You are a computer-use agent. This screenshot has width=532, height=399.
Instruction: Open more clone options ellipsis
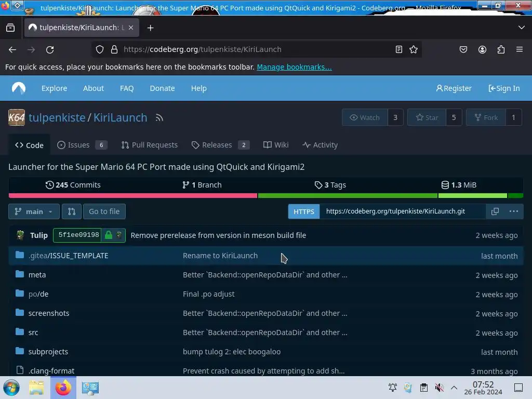tap(514, 211)
